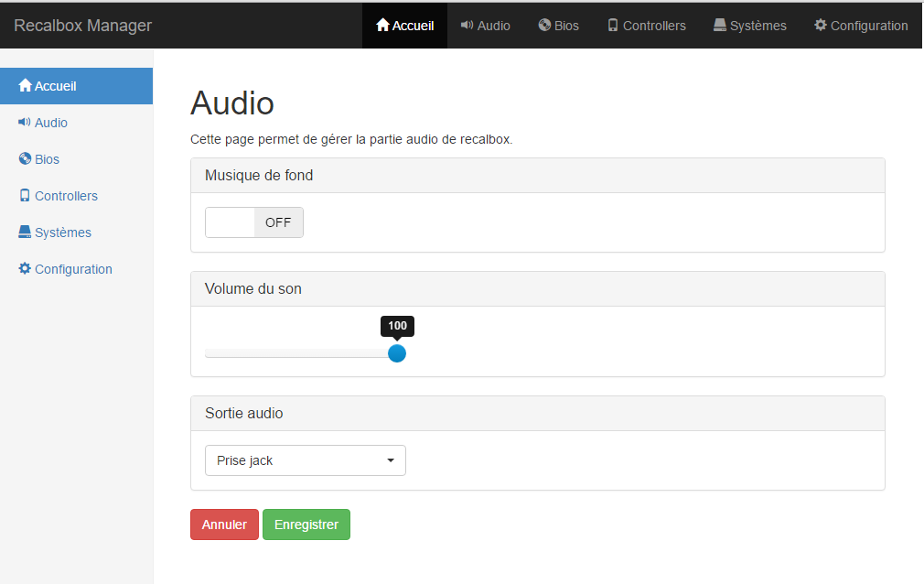Open Controllers text in the sidebar

click(66, 196)
